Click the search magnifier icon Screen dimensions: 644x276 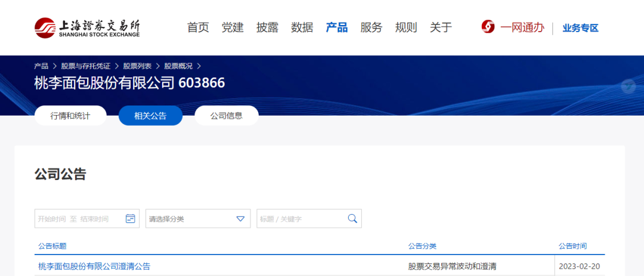pyautogui.click(x=352, y=219)
